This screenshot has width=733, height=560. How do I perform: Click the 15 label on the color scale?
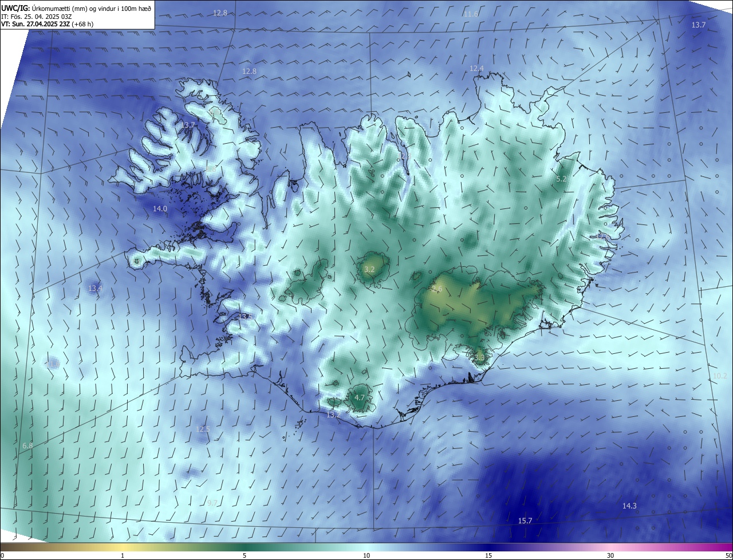point(488,555)
